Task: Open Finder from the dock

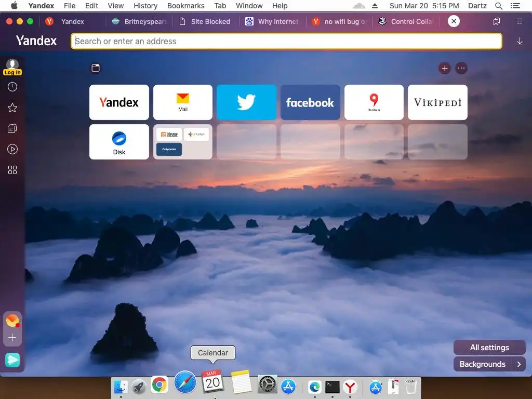Action: [121, 387]
